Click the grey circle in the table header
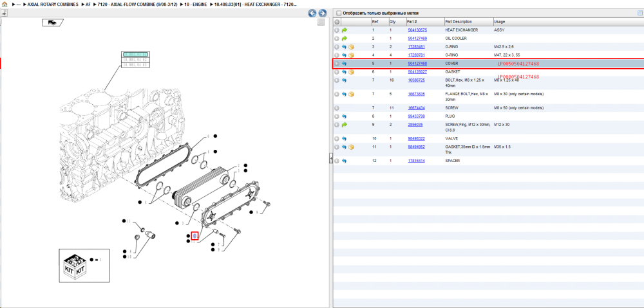 [x=337, y=22]
